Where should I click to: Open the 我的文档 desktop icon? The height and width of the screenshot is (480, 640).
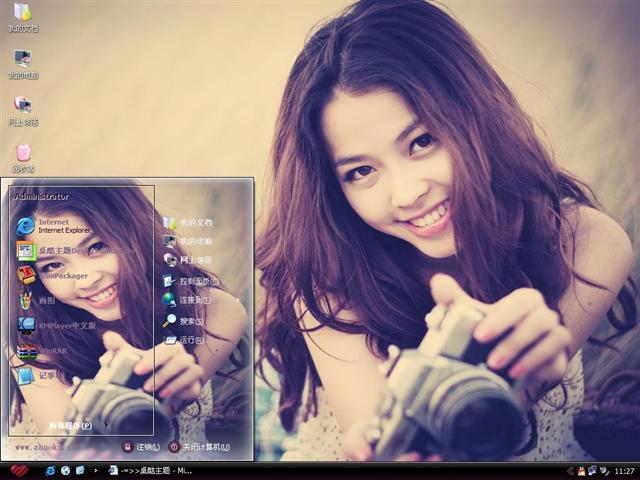coord(23,18)
